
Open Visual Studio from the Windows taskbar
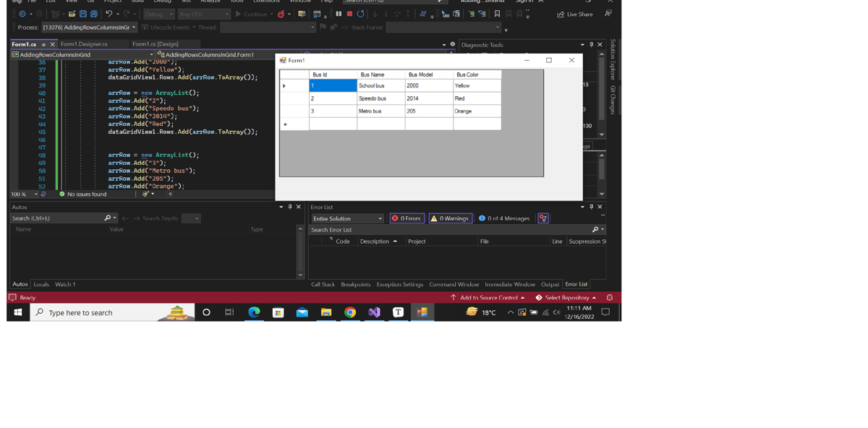[x=374, y=312]
